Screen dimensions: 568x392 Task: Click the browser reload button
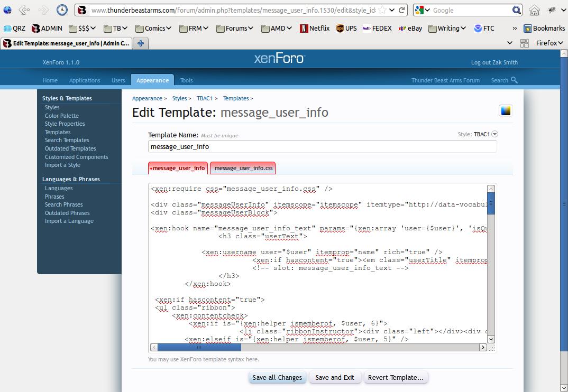click(x=402, y=10)
